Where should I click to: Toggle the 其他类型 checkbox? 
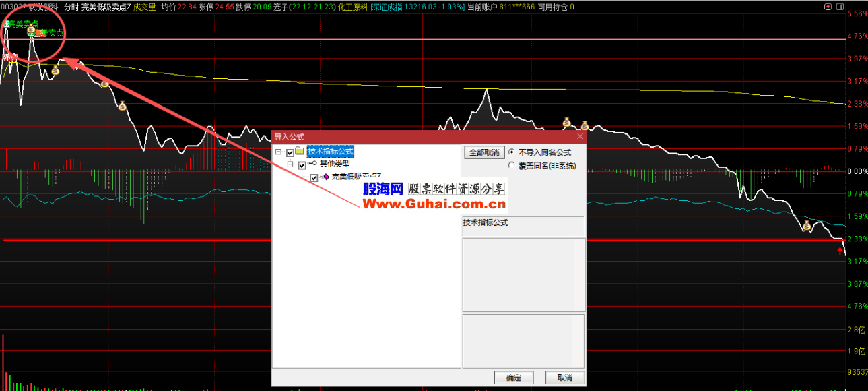[302, 164]
